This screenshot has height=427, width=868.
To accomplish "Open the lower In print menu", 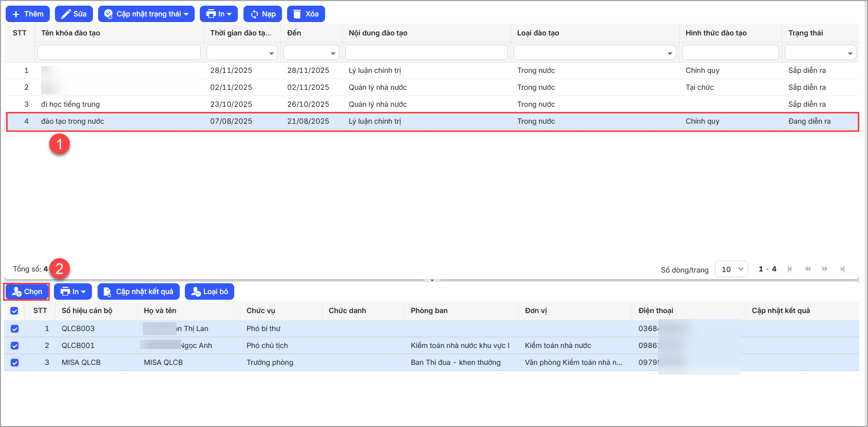I will [x=72, y=292].
